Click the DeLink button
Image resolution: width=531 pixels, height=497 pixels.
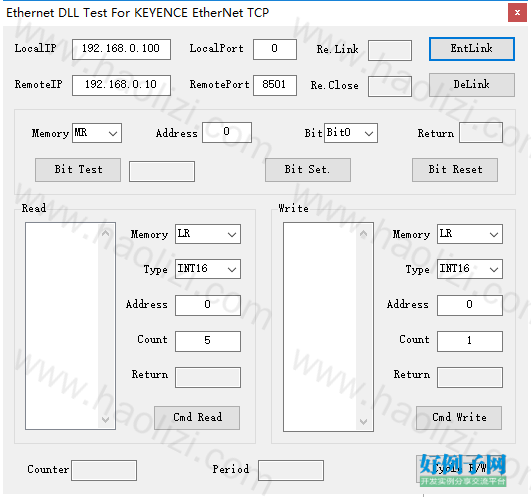coord(472,85)
